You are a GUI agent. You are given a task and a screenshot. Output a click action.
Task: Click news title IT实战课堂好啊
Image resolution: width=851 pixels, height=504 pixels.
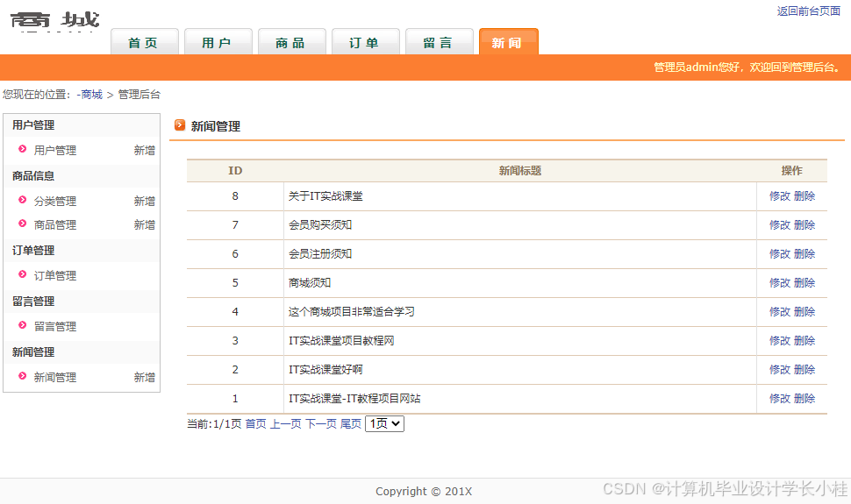pyautogui.click(x=325, y=370)
